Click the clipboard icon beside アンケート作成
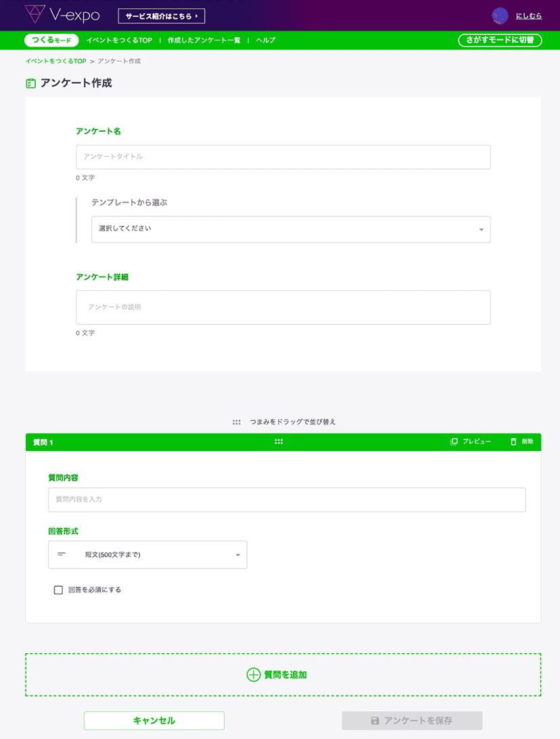The height and width of the screenshot is (739, 560). pos(30,84)
